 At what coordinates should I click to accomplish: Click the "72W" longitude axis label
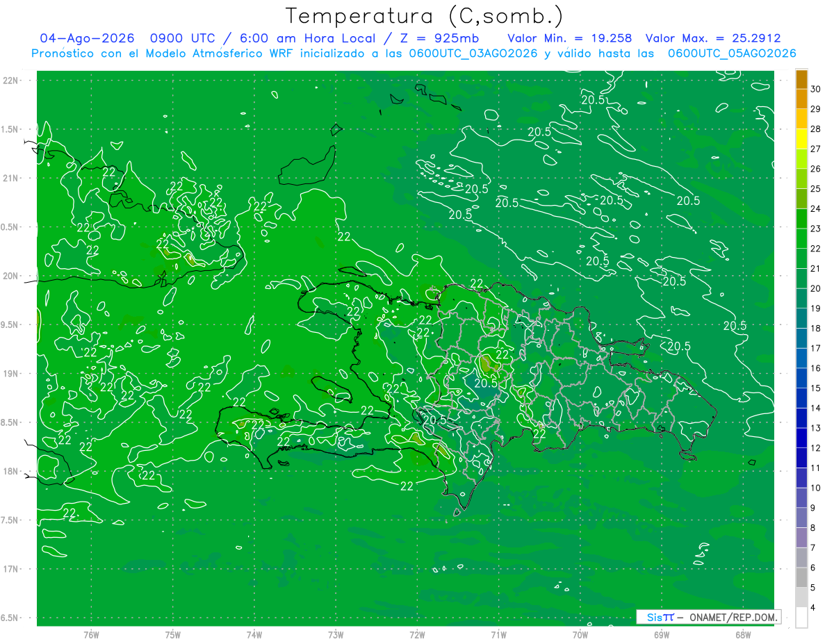tap(417, 634)
